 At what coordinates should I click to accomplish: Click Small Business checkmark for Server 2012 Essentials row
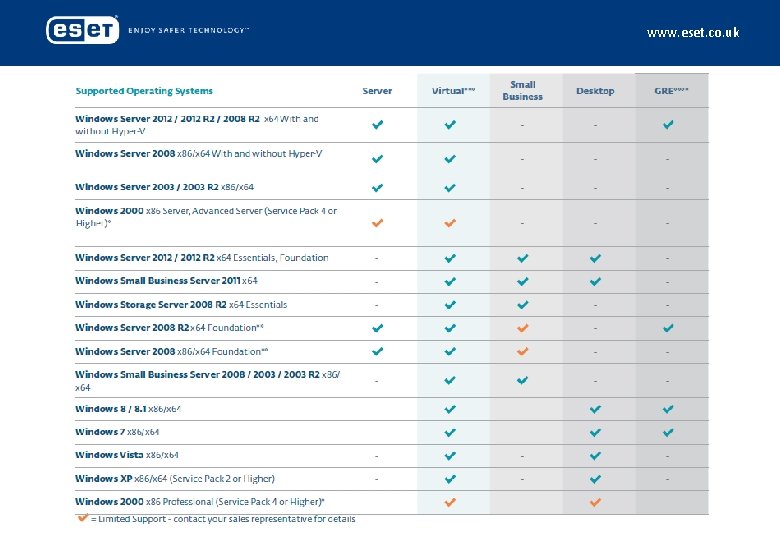(522, 258)
